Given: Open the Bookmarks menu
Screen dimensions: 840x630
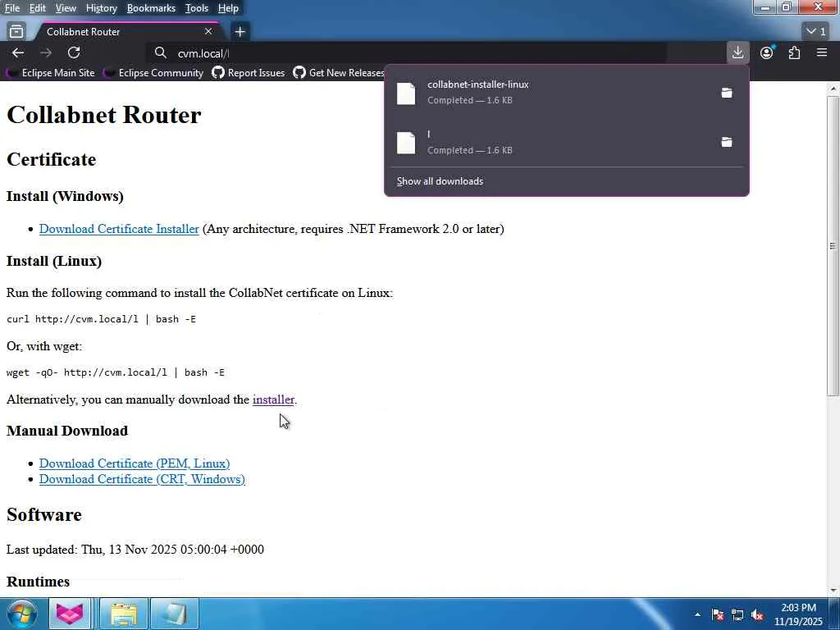Looking at the screenshot, I should click(x=151, y=8).
